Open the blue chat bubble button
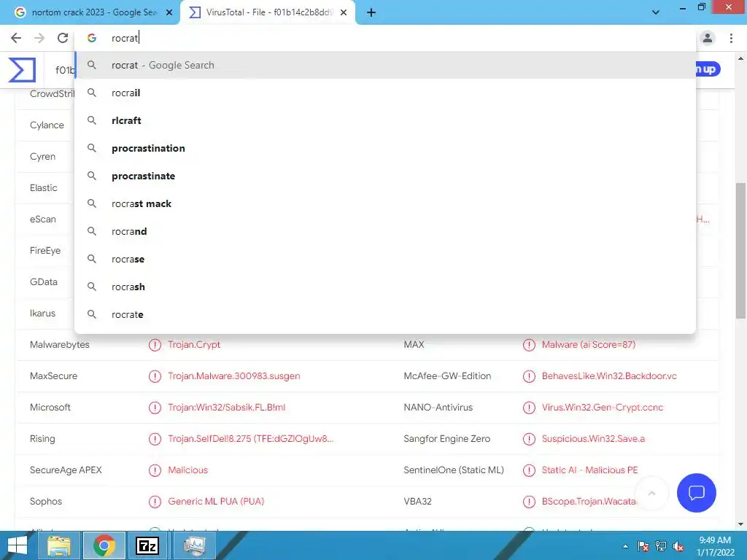This screenshot has width=747, height=560. click(x=696, y=492)
